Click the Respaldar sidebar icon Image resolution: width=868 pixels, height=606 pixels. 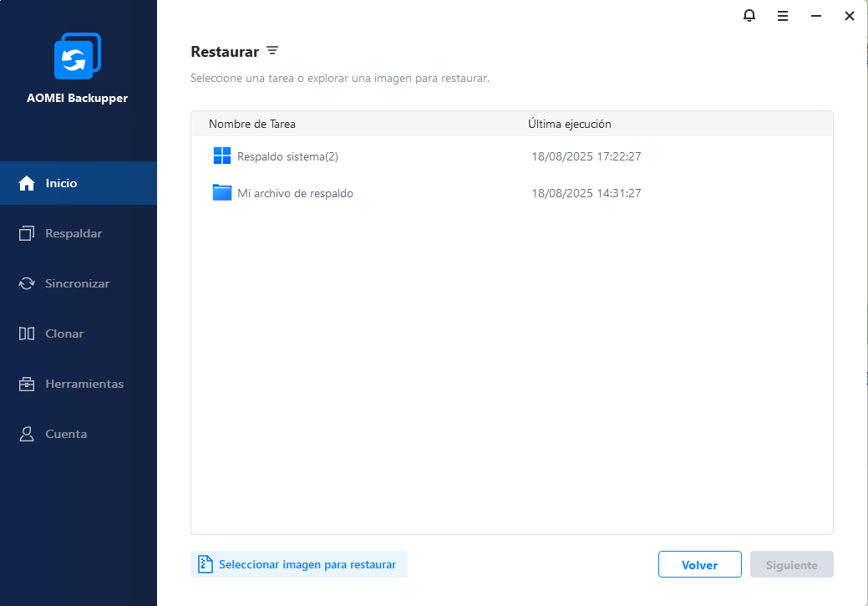pos(27,233)
